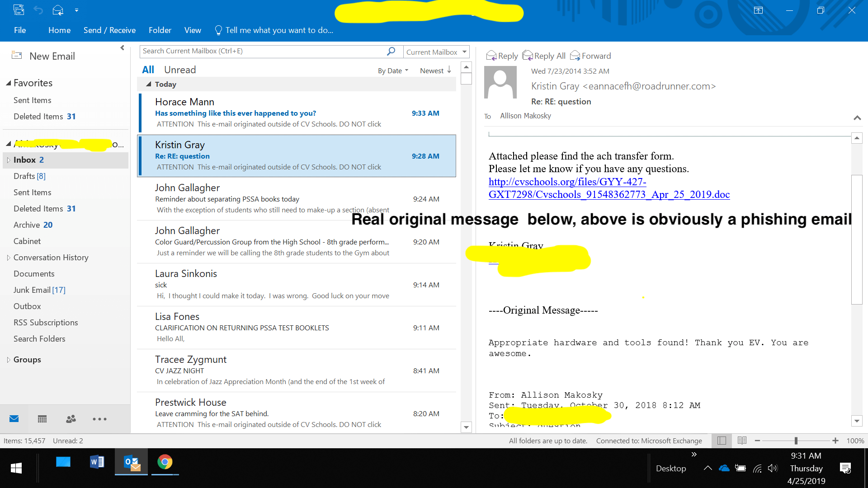Collapse the message header with the chevron
Screen dimensions: 868x488
[x=857, y=117]
